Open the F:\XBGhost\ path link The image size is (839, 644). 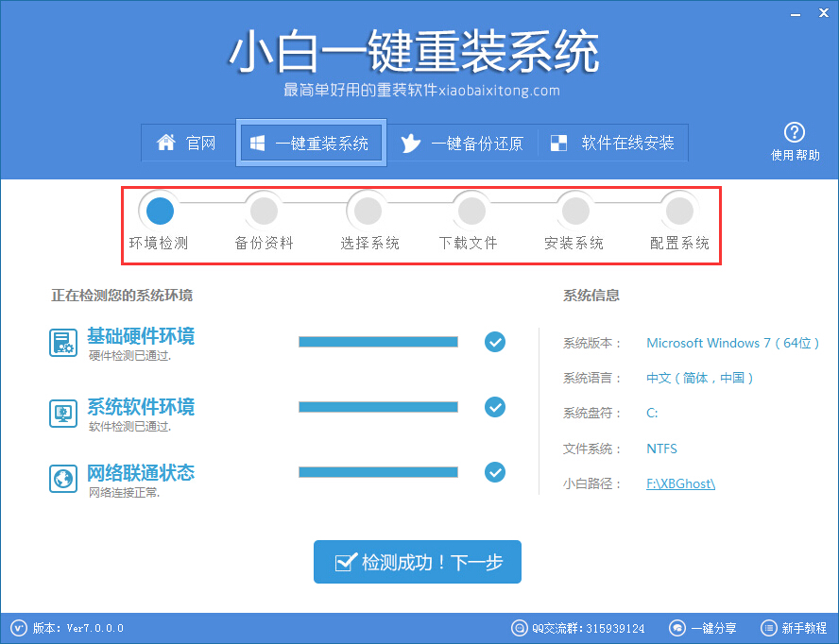click(x=679, y=483)
